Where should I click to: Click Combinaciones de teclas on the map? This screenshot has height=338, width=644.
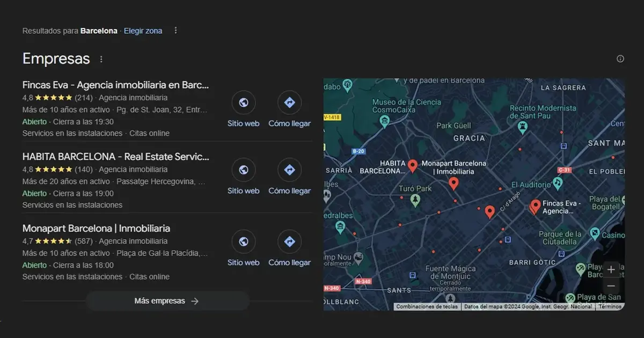[427, 307]
